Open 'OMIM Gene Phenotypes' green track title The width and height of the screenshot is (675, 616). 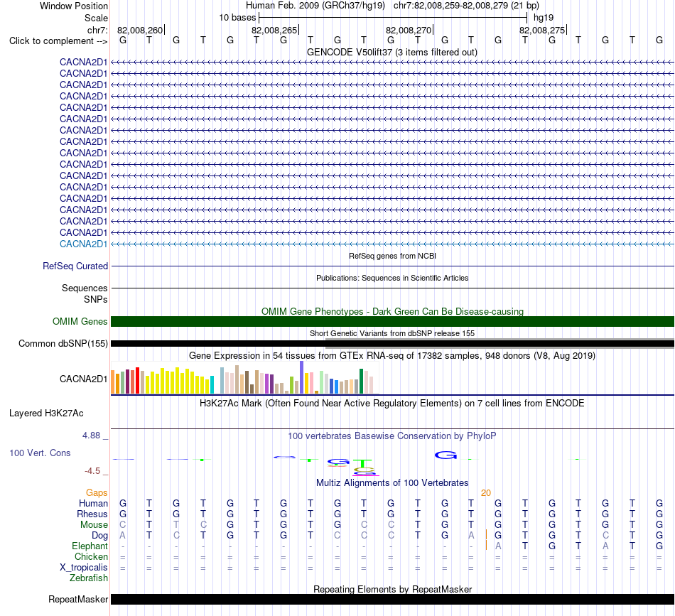[x=392, y=311]
